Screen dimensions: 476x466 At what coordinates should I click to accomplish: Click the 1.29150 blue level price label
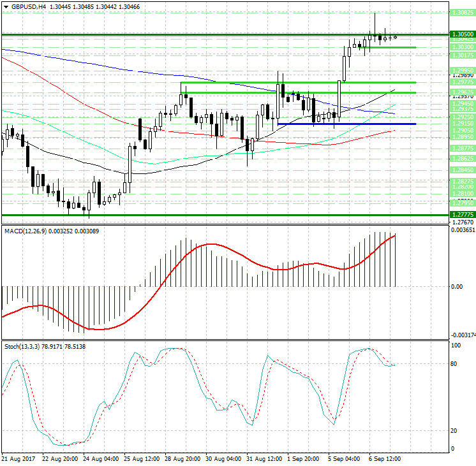point(461,124)
